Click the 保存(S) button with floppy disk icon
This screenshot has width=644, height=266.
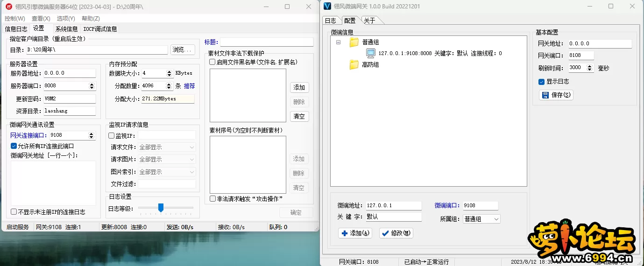pyautogui.click(x=556, y=95)
